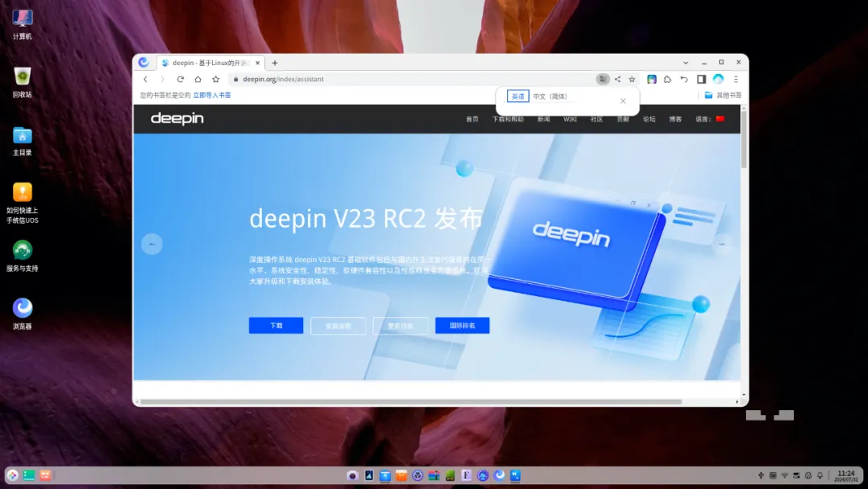Toggle the browser side panel icon
868x489 pixels.
click(x=702, y=79)
